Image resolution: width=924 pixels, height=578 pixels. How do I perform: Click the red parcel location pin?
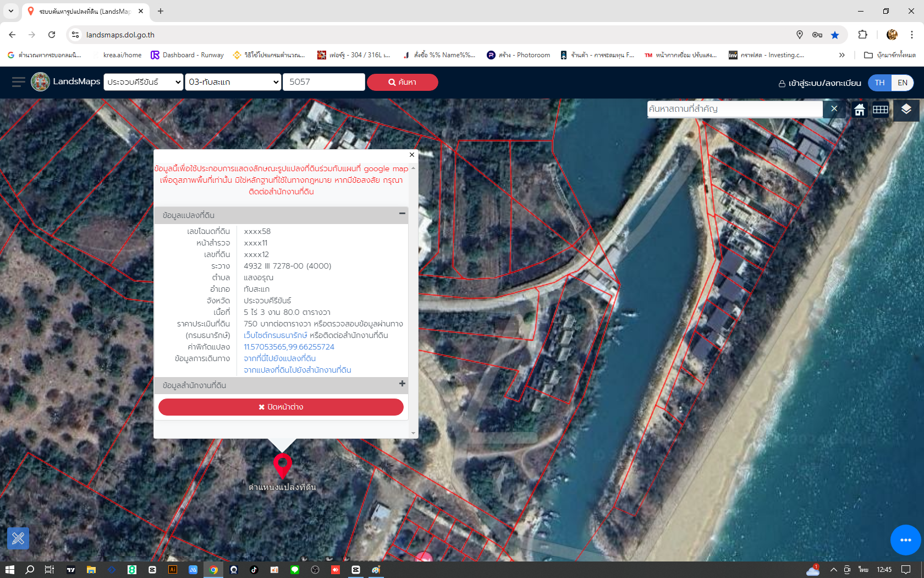[x=282, y=466]
